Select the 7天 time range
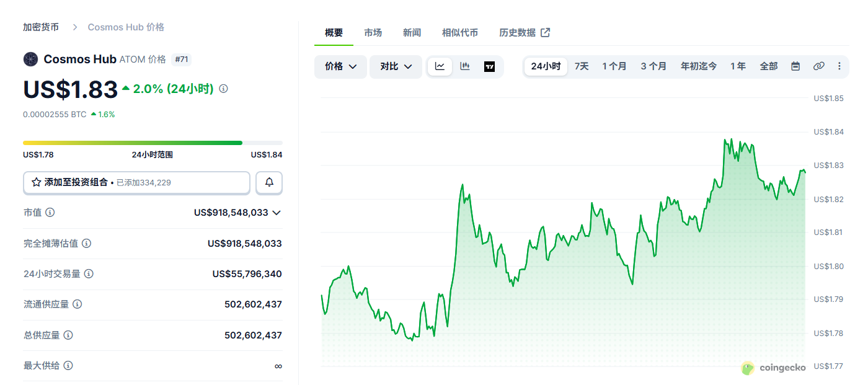 pyautogui.click(x=582, y=66)
